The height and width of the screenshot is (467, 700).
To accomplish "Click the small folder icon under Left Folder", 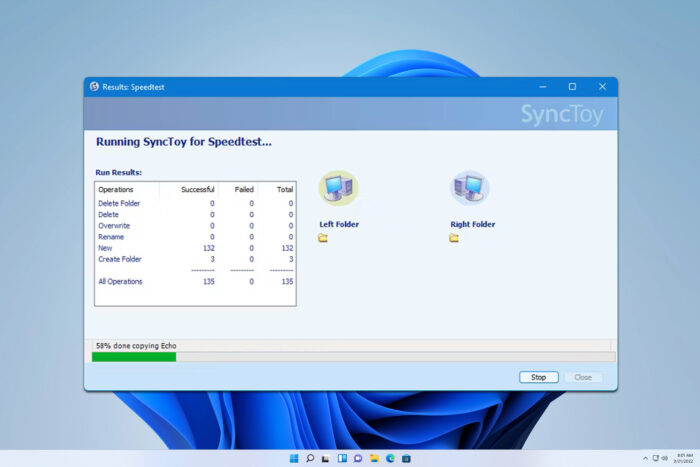I will (323, 238).
